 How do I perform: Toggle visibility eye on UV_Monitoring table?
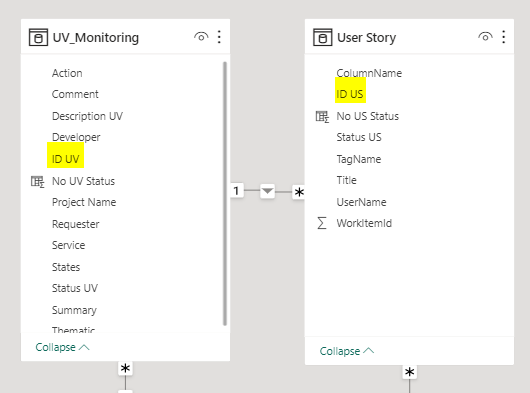(201, 36)
